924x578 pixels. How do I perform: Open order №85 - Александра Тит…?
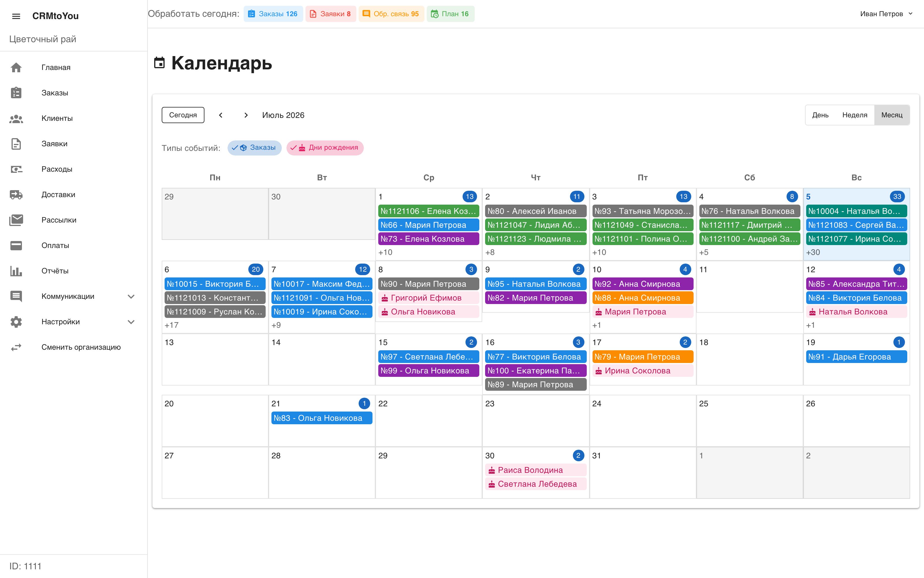[856, 284]
